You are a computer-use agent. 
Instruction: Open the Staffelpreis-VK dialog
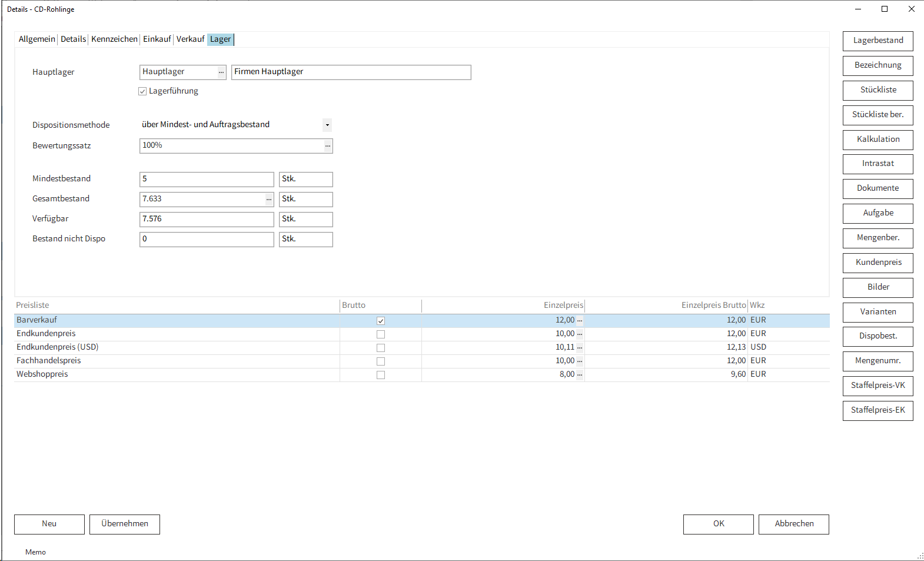click(878, 386)
